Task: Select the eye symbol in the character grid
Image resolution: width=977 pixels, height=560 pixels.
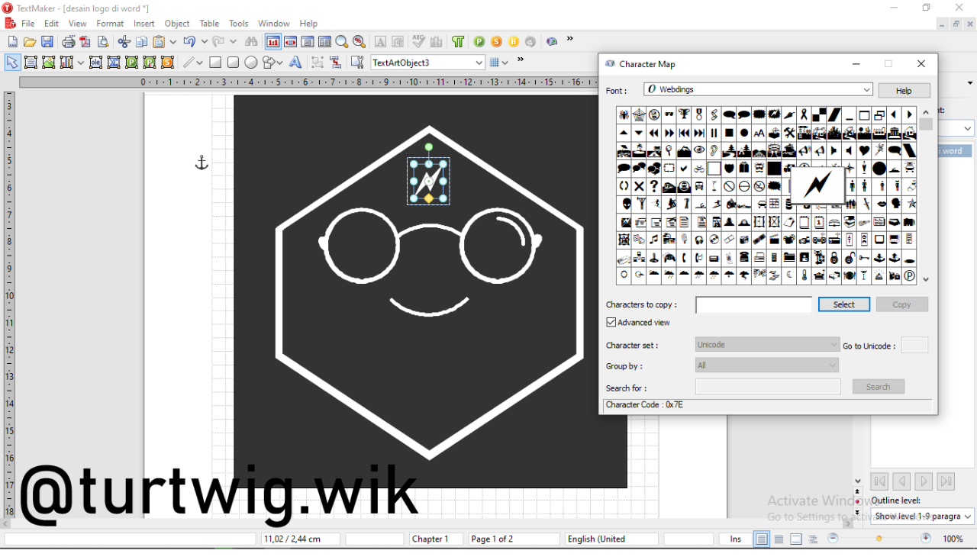Action: pyautogui.click(x=698, y=150)
